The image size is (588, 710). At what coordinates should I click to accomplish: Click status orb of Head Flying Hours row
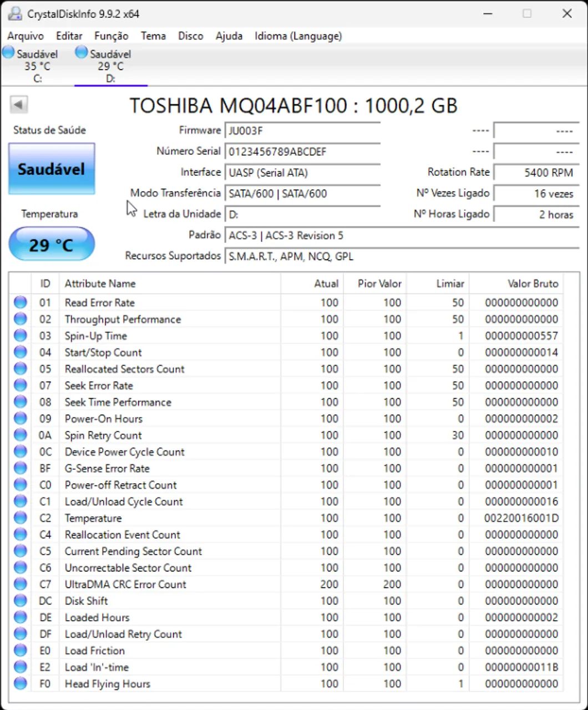pos(21,683)
